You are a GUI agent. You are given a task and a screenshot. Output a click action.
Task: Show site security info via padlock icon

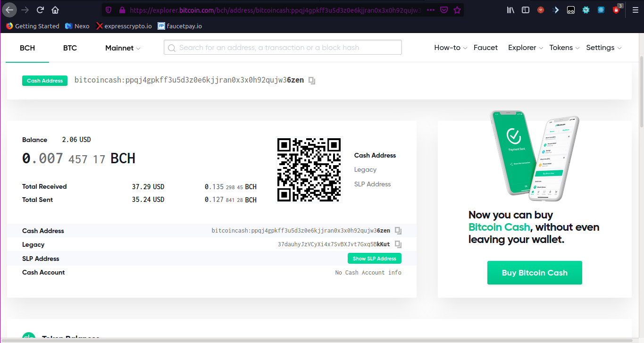[122, 10]
